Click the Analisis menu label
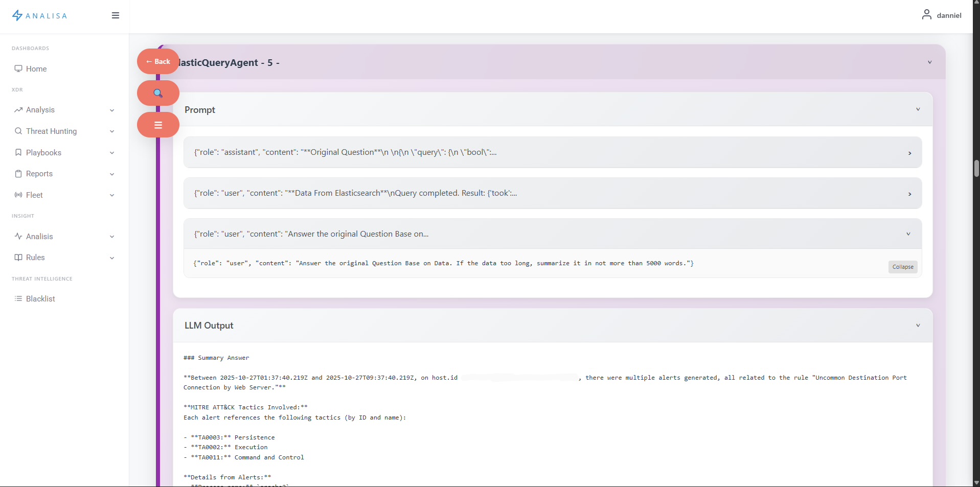 [x=39, y=237]
